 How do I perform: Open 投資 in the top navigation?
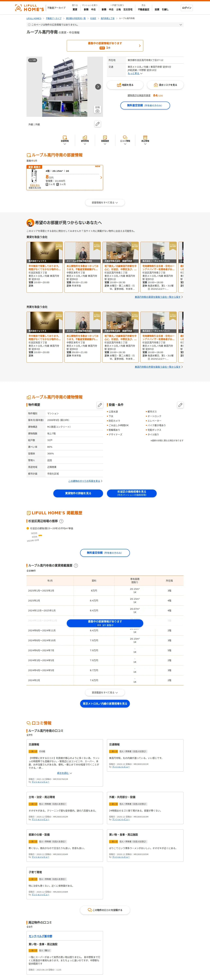pos(157,9)
